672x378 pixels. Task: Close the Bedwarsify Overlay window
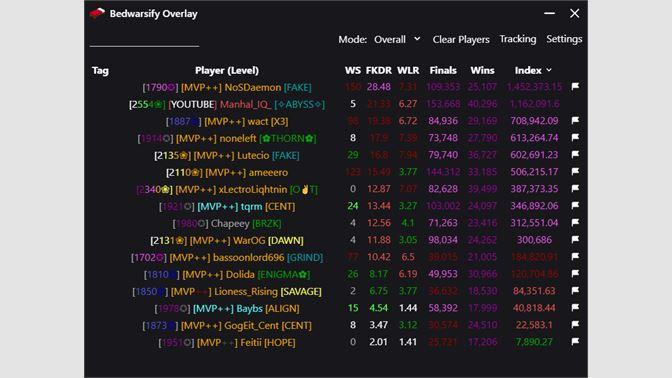click(x=575, y=13)
